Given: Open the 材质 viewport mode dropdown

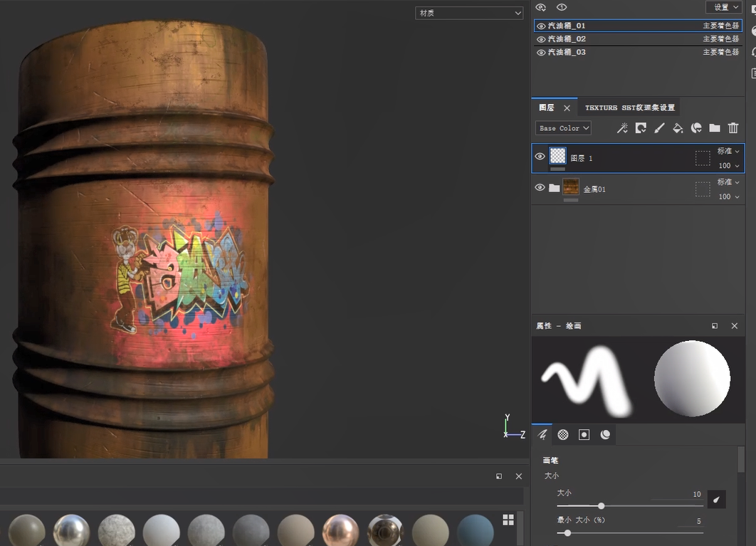Looking at the screenshot, I should tap(469, 13).
